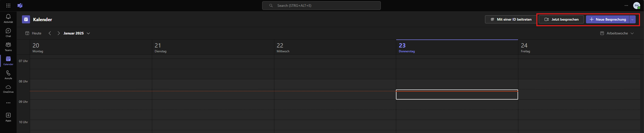Image resolution: width=644 pixels, height=133 pixels.
Task: Go to the Teams section
Action: [x=8, y=47]
